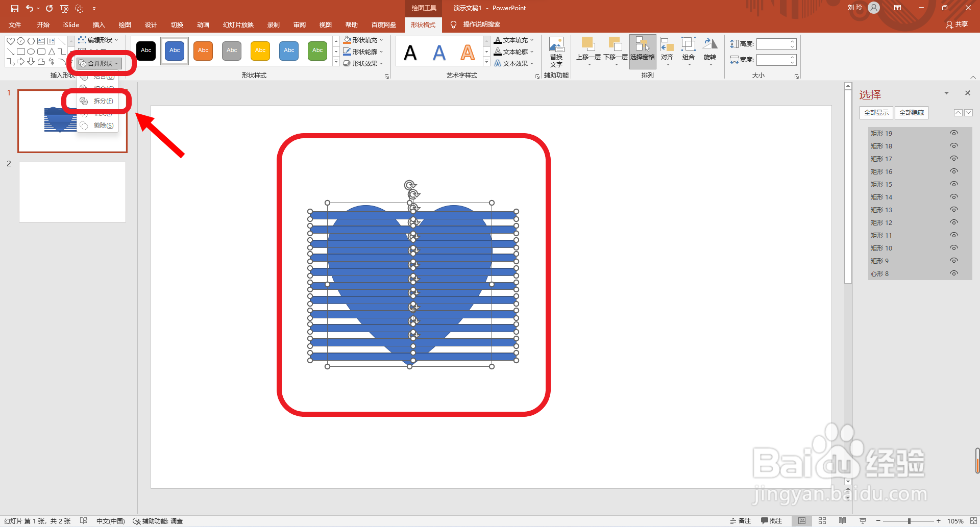Open 形状效果 dropdown

point(363,63)
